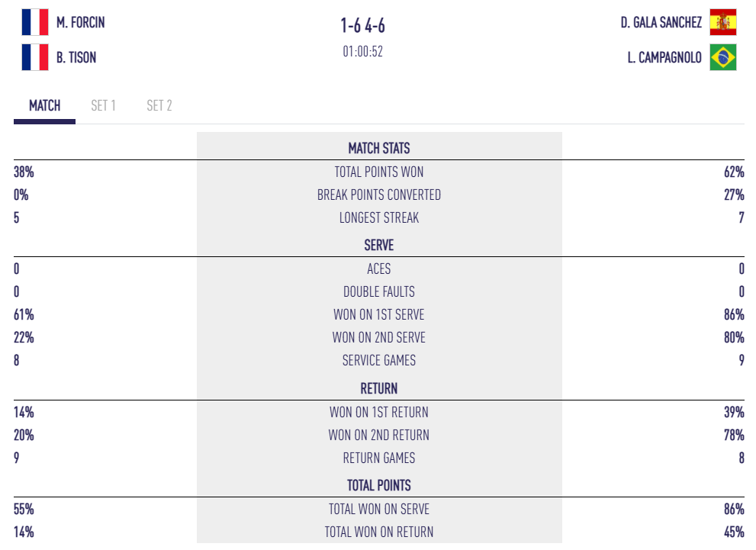Image resolution: width=756 pixels, height=550 pixels.
Task: Click the French flag beside B. Tison
Action: [35, 57]
